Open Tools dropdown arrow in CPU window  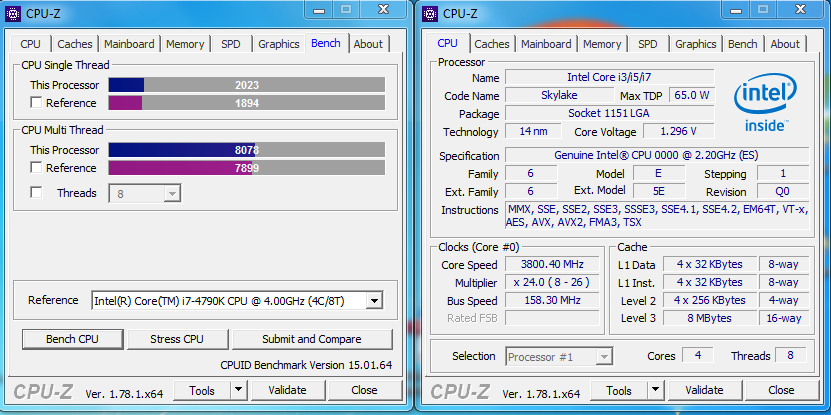656,391
